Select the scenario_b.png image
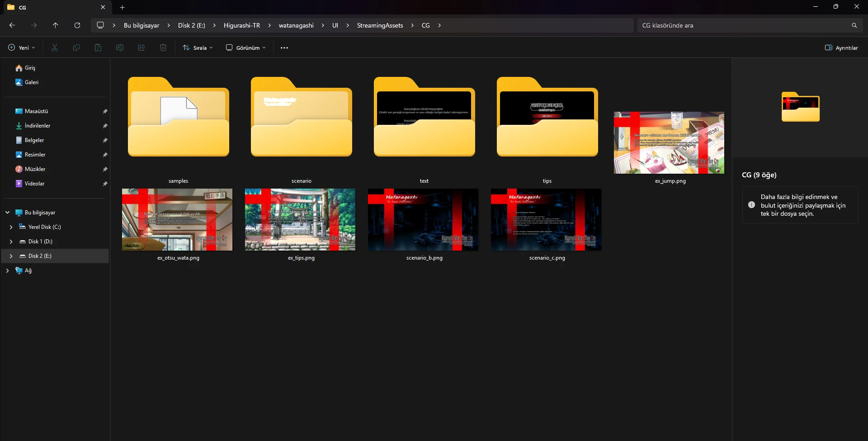 (423, 220)
